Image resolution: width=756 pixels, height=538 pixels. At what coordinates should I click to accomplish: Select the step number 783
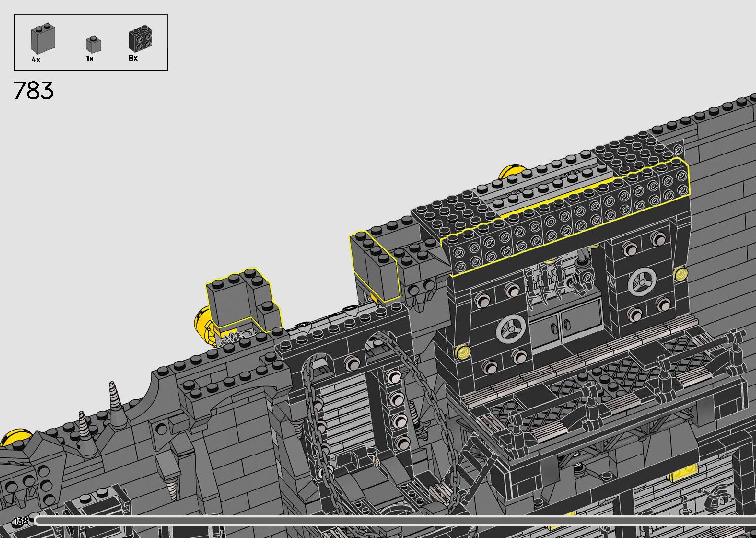coord(34,91)
